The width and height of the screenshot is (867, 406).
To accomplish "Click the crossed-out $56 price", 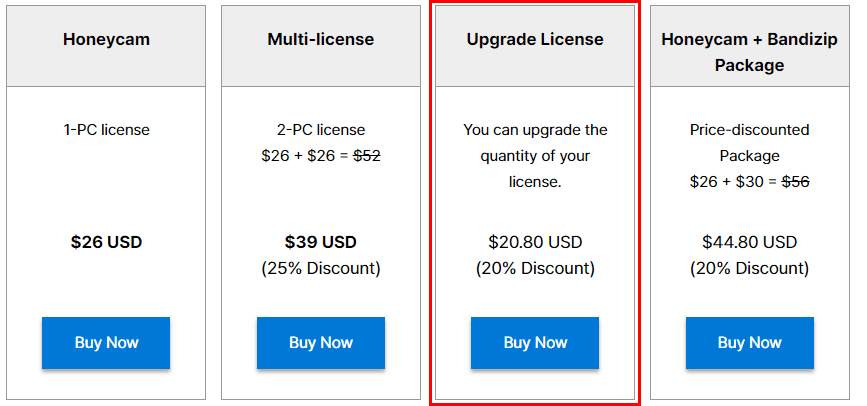I will (x=795, y=182).
